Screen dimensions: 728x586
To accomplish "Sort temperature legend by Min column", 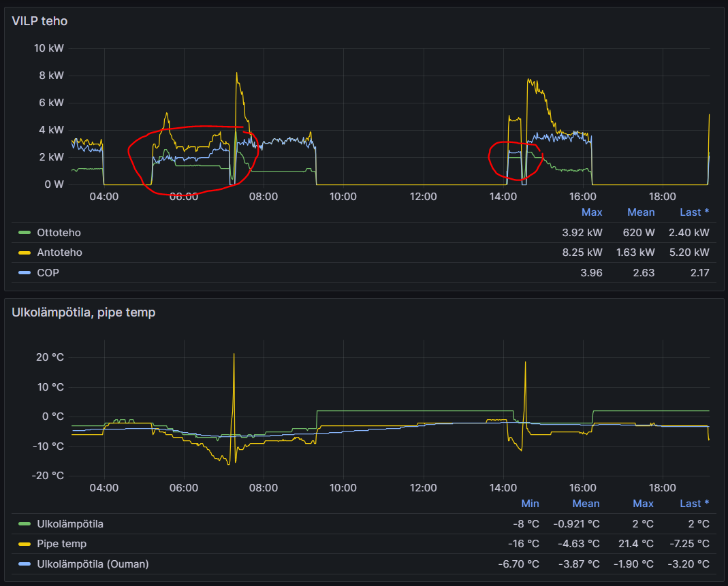I will (x=530, y=504).
